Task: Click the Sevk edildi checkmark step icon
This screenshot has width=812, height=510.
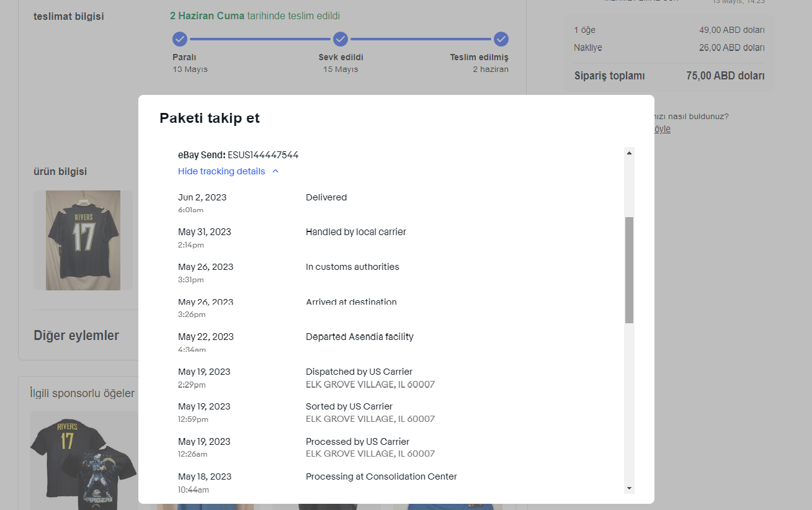Action: pos(341,40)
